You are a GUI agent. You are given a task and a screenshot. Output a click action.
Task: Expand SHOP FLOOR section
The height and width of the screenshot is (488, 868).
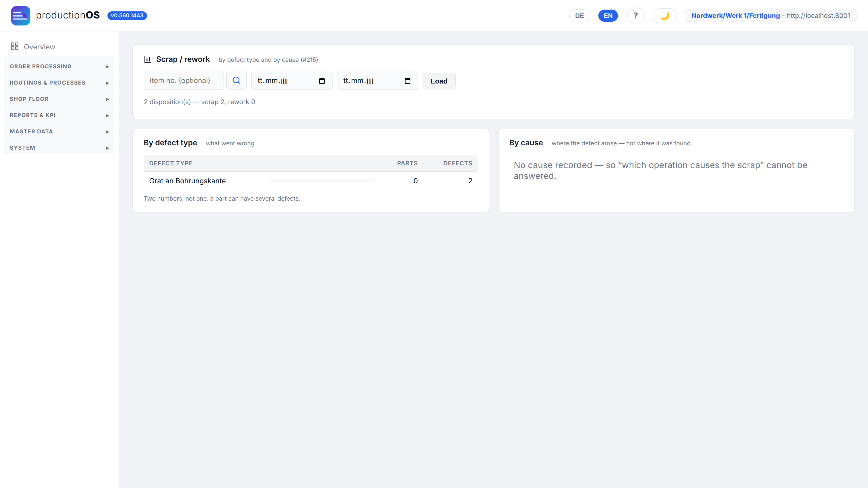(x=59, y=99)
